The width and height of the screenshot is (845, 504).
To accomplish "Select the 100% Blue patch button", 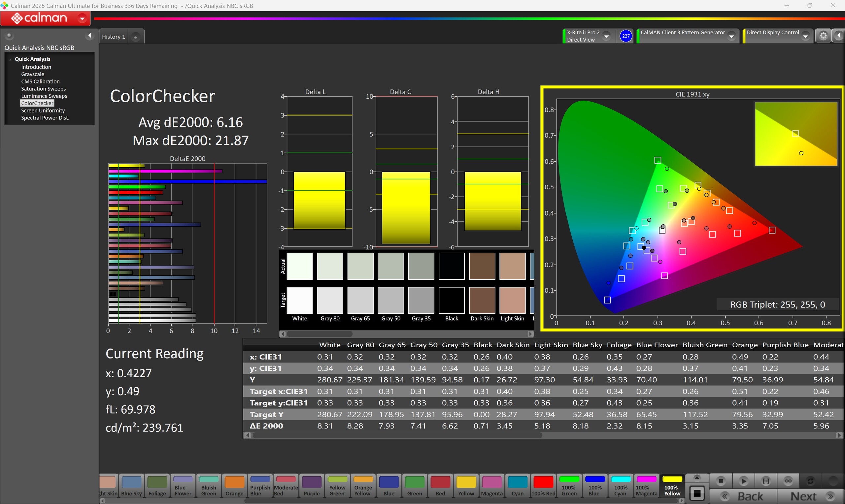I will click(594, 486).
